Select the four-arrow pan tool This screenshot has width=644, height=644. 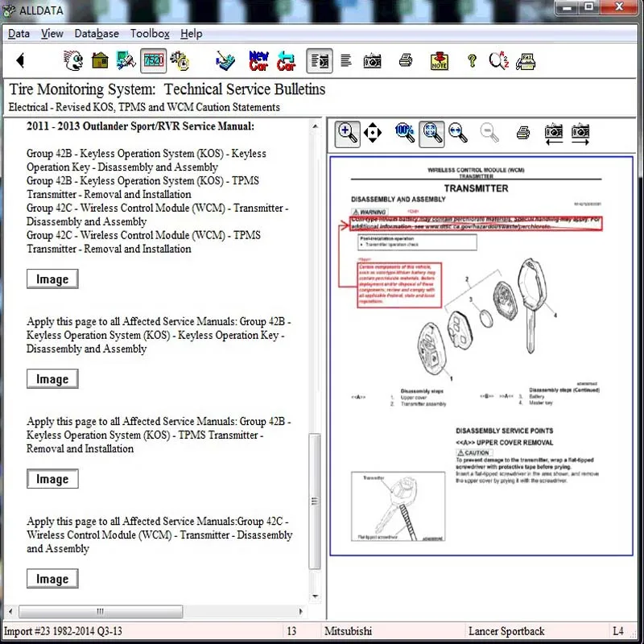click(x=373, y=133)
